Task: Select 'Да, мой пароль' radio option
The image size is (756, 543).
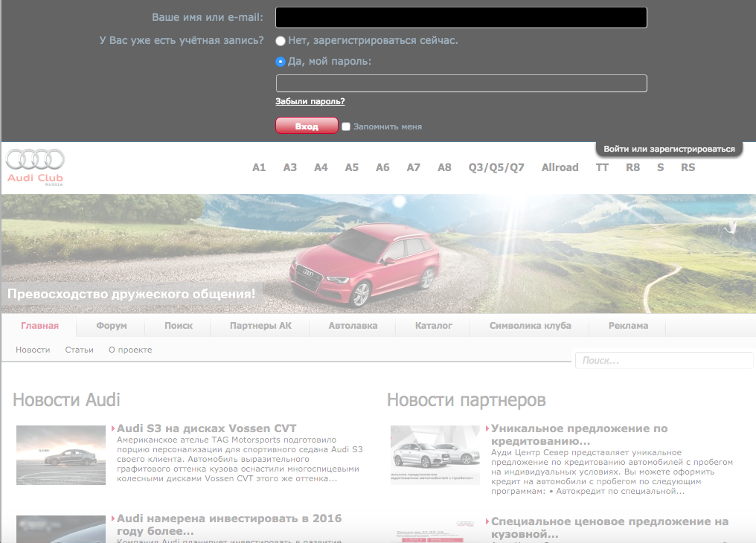Action: point(281,62)
